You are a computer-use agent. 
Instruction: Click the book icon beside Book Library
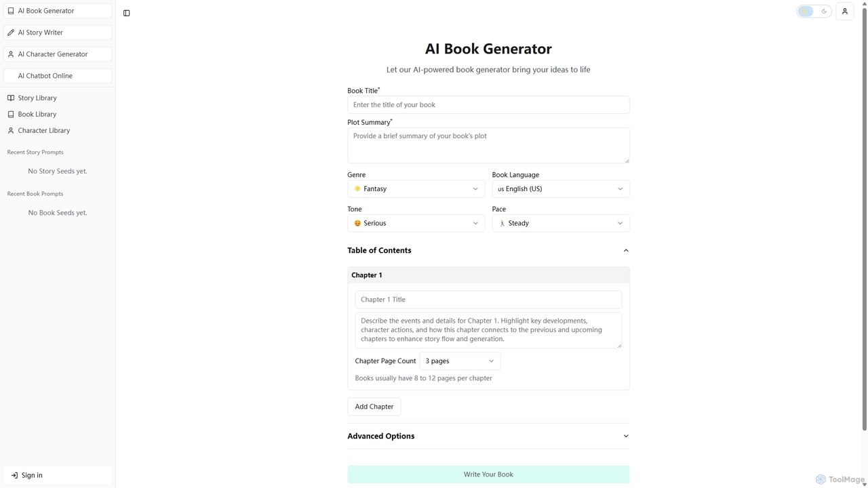pyautogui.click(x=11, y=114)
